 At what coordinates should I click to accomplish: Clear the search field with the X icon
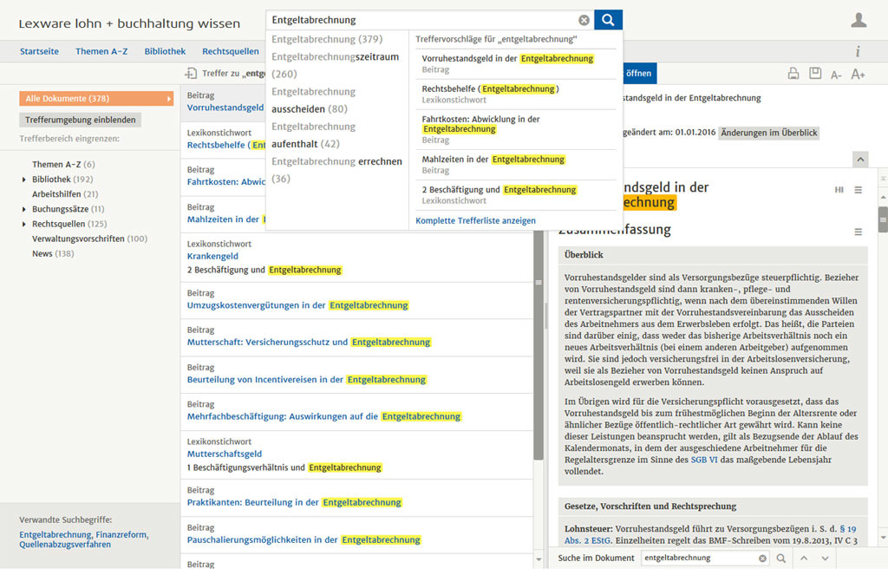(584, 21)
